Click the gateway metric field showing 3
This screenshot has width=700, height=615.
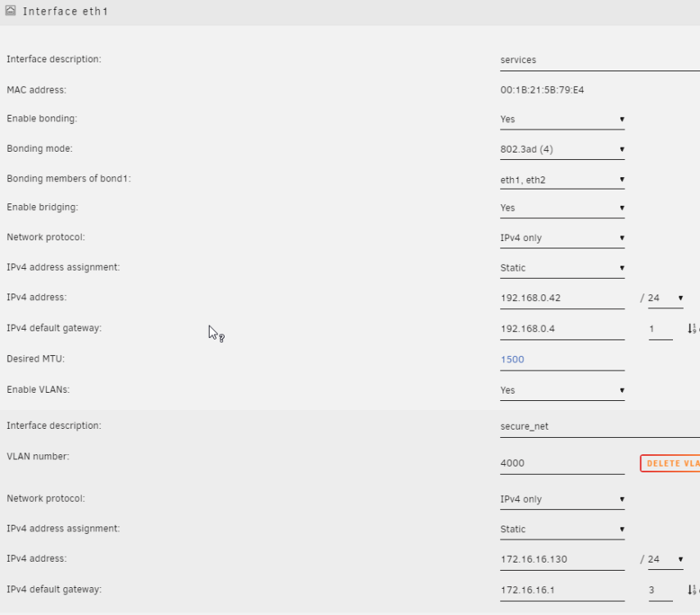(661, 590)
